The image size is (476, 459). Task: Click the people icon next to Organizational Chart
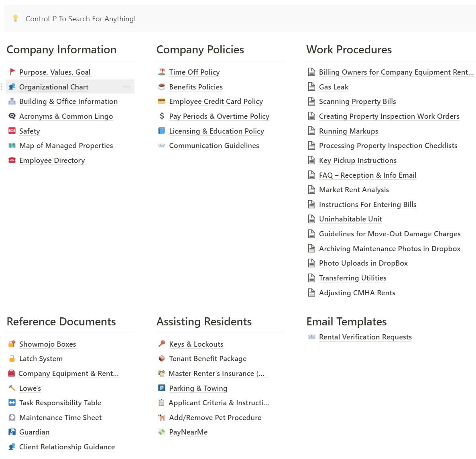[x=12, y=87]
